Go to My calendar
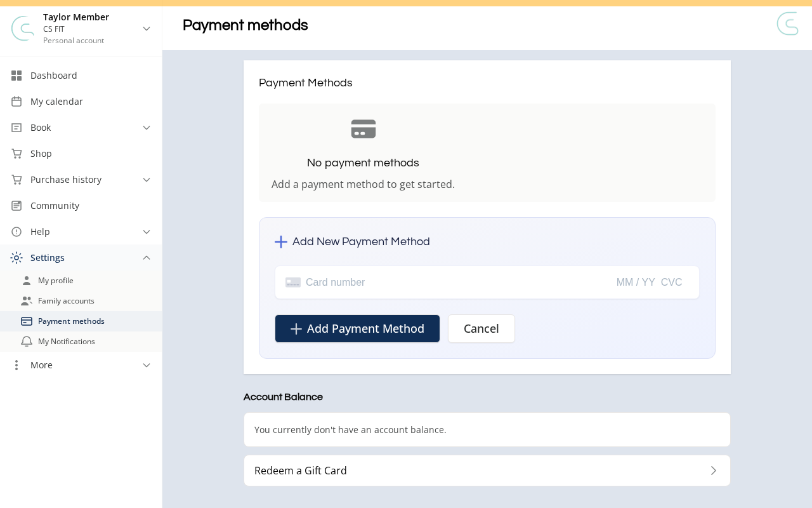Screen dimensions: 812x508 pyautogui.click(x=81, y=102)
